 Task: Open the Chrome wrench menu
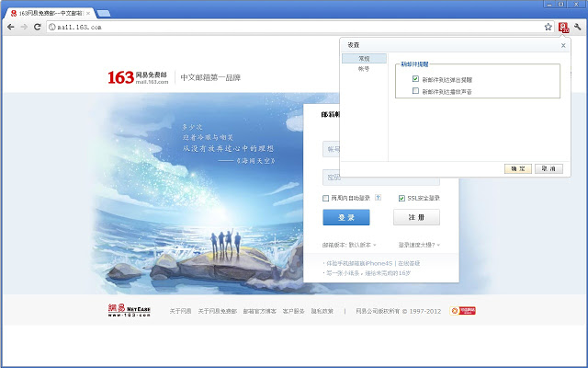click(x=578, y=27)
